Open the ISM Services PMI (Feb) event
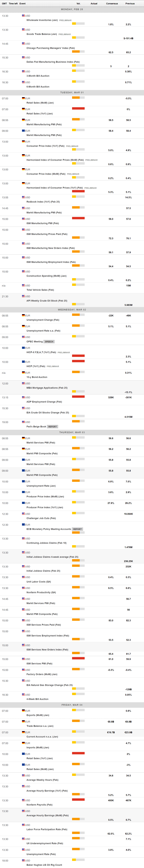This screenshot has height=868, width=144. click(x=39, y=663)
